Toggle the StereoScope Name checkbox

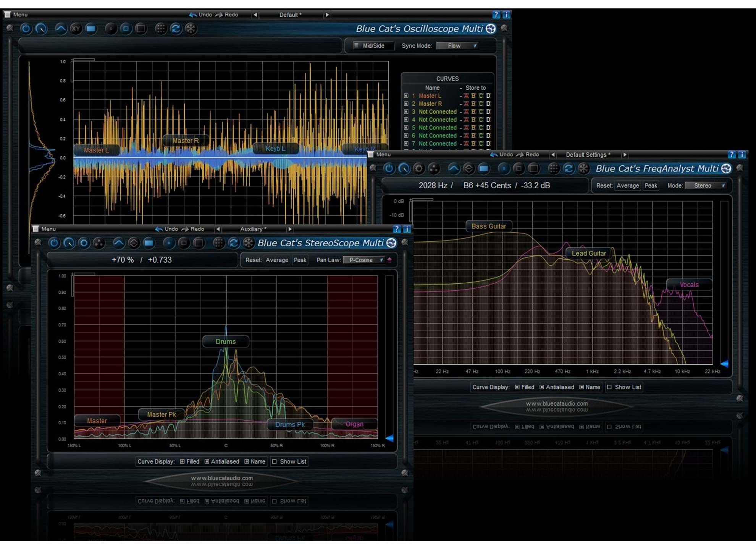[247, 462]
